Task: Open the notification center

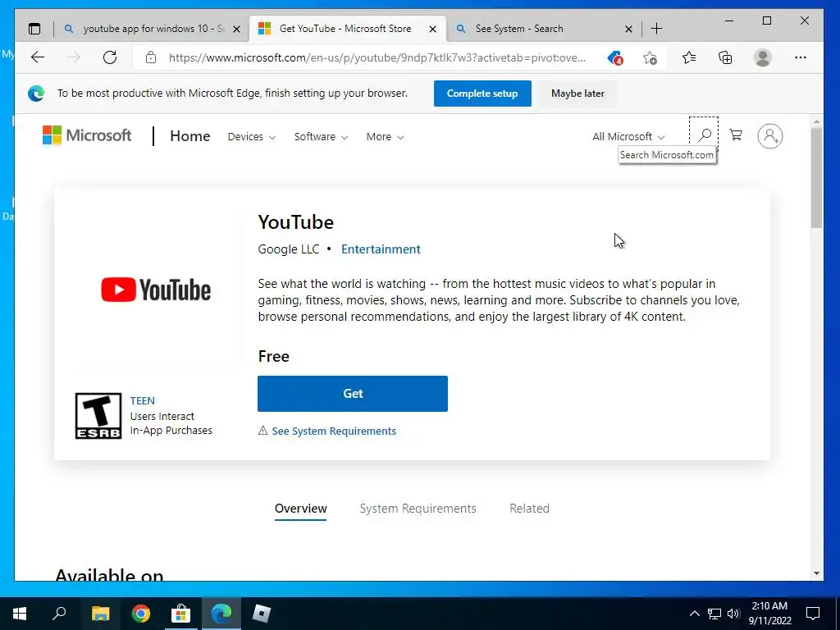Action: pos(813,614)
